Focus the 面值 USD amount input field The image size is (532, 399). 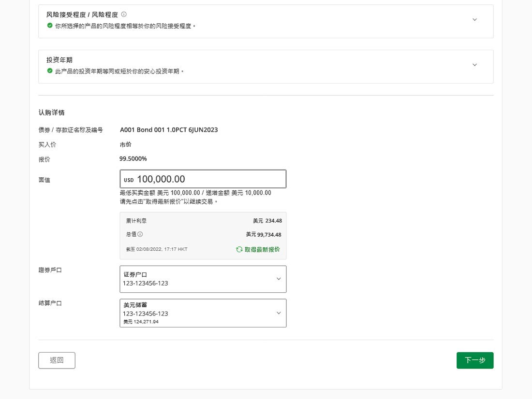tap(203, 179)
